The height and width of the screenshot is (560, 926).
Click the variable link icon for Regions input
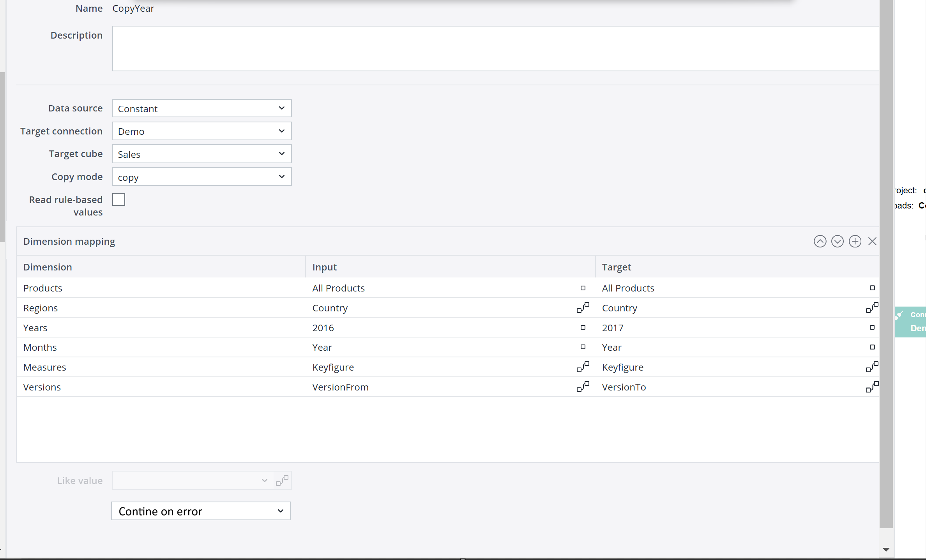[583, 307]
